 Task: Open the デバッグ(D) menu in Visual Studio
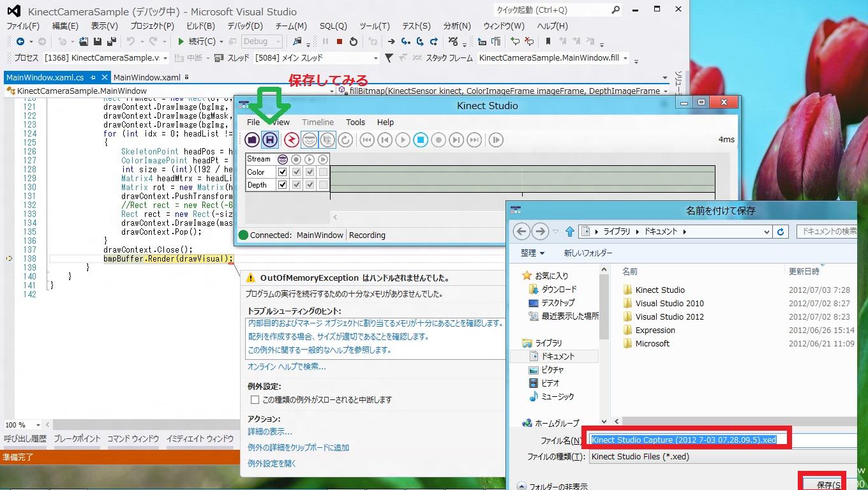pos(245,26)
